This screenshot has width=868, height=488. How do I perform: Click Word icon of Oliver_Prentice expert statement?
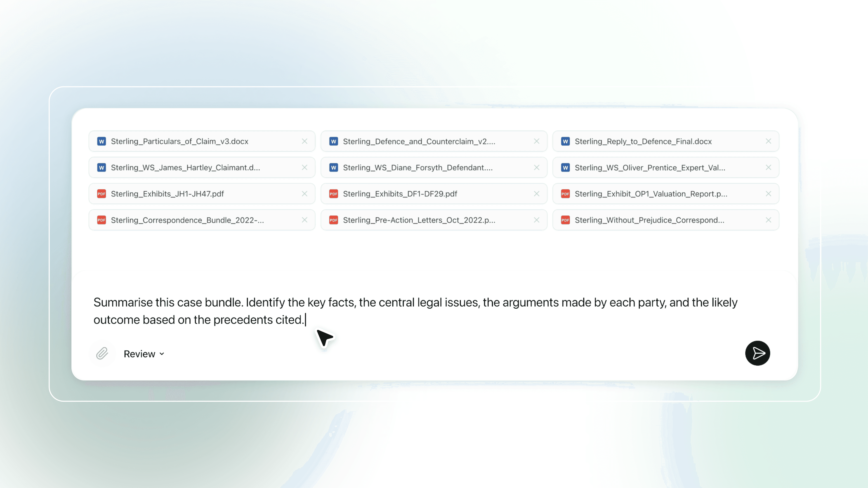click(x=565, y=167)
